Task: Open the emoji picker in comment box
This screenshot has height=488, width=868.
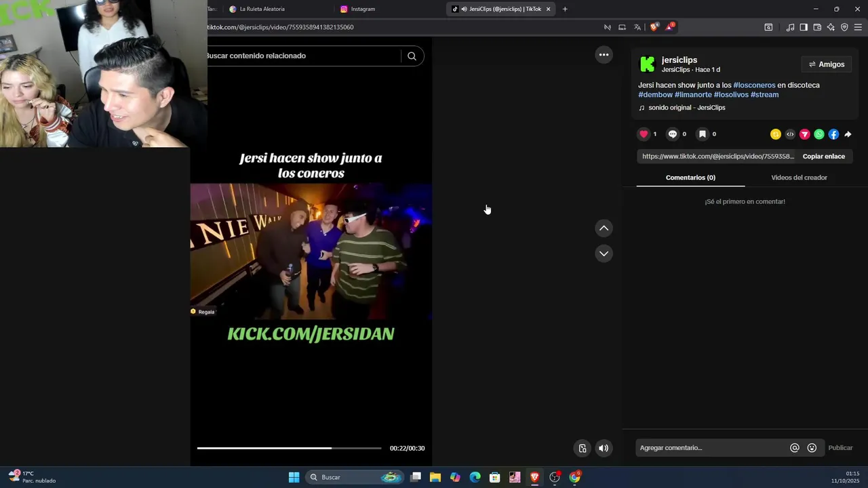Action: (x=812, y=448)
